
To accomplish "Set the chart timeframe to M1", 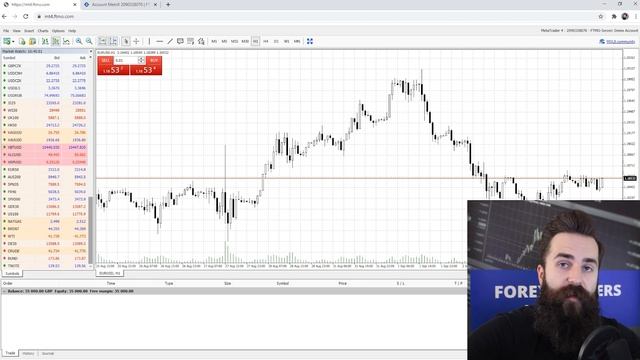I will (214, 41).
